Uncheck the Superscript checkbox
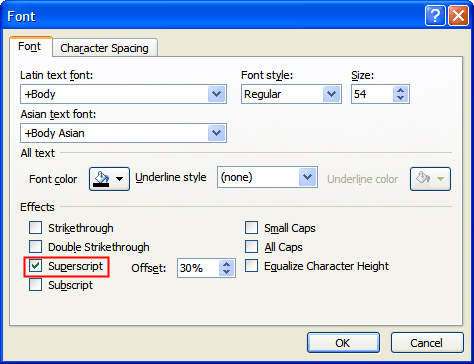The height and width of the screenshot is (364, 474). [35, 266]
